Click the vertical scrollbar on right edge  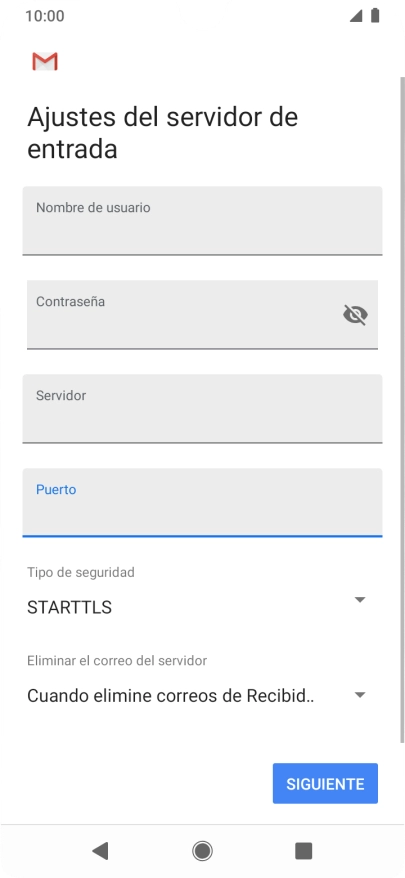[x=402, y=409]
